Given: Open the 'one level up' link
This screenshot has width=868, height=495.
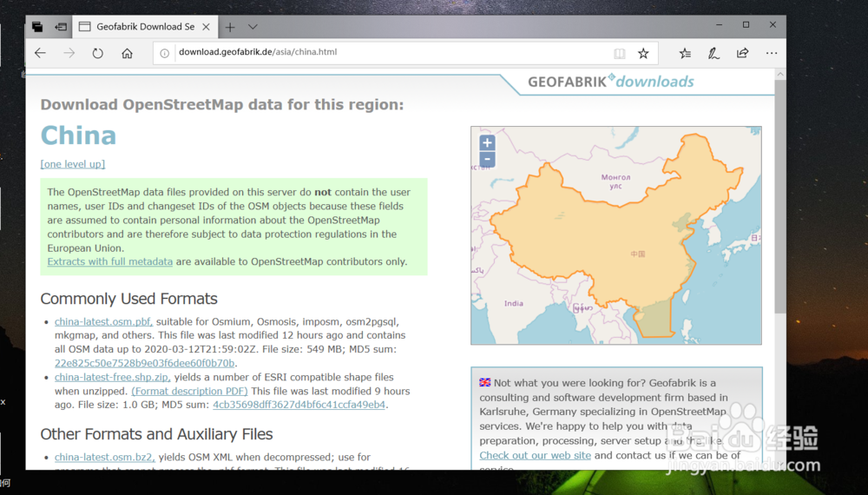Looking at the screenshot, I should (x=73, y=164).
